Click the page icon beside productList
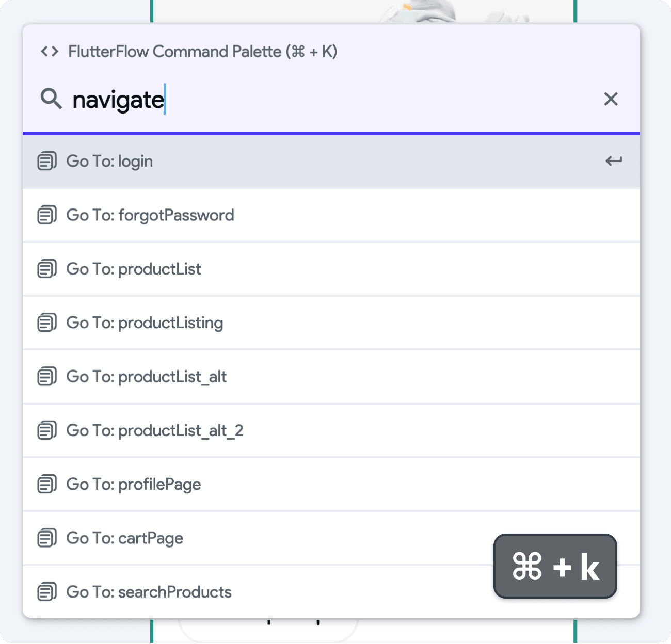Image resolution: width=671 pixels, height=644 pixels. [x=47, y=269]
